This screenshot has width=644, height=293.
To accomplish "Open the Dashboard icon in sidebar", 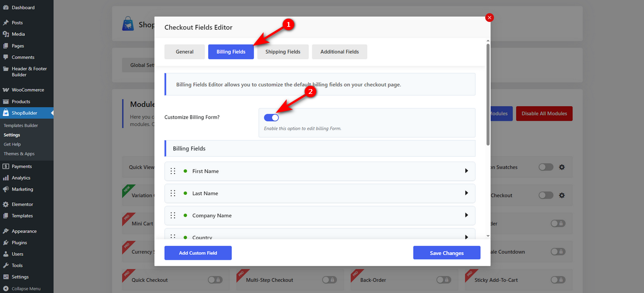I will coord(5,8).
